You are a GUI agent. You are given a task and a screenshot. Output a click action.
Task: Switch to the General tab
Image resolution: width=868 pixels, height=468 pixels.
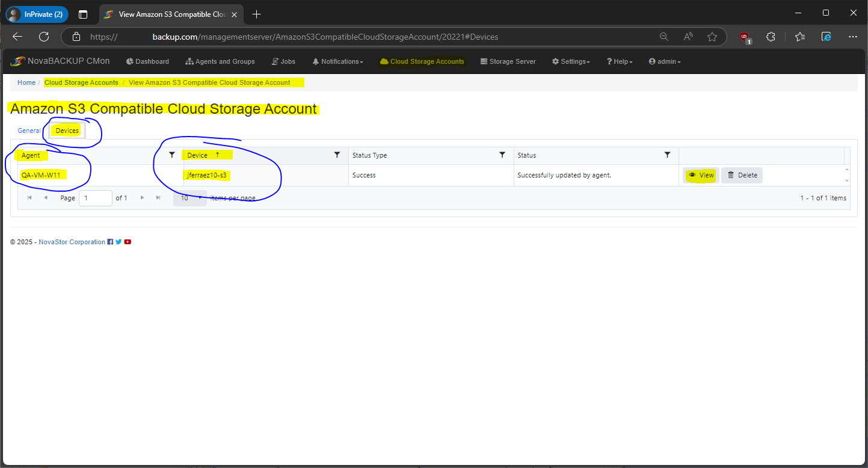[x=29, y=131]
